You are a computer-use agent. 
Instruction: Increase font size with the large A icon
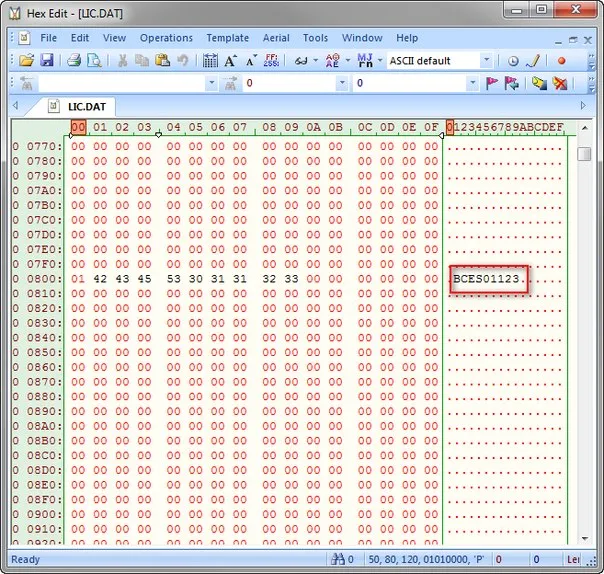230,60
